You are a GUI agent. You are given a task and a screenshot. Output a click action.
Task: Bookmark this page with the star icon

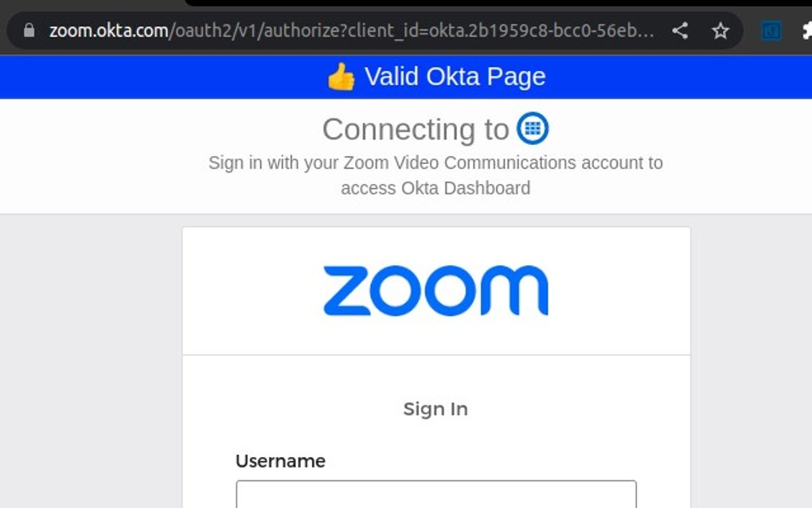[720, 31]
